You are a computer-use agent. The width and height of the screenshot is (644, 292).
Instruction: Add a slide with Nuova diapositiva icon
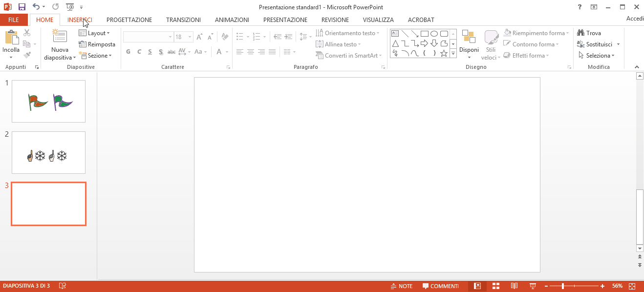pos(60,37)
